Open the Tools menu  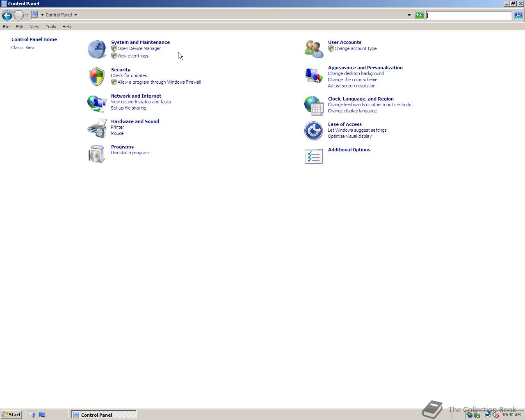click(51, 27)
